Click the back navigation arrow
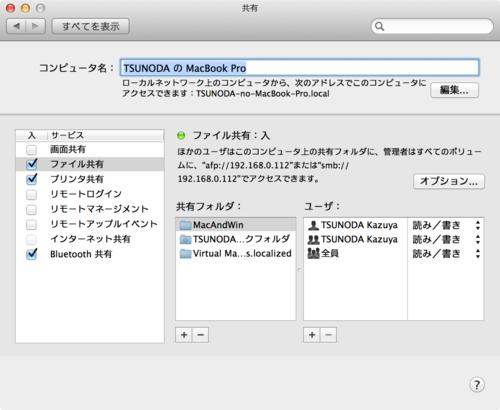 click(16, 26)
